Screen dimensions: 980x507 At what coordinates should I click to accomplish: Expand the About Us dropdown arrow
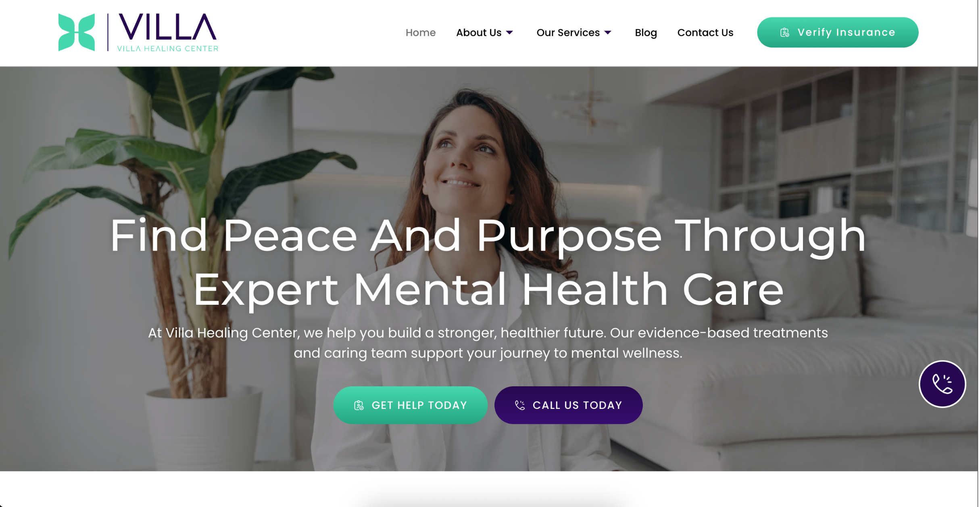click(x=510, y=33)
